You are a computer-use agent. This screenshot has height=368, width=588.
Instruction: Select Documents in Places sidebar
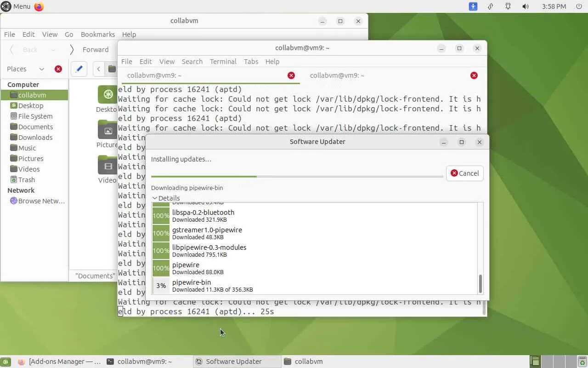[x=34, y=127]
